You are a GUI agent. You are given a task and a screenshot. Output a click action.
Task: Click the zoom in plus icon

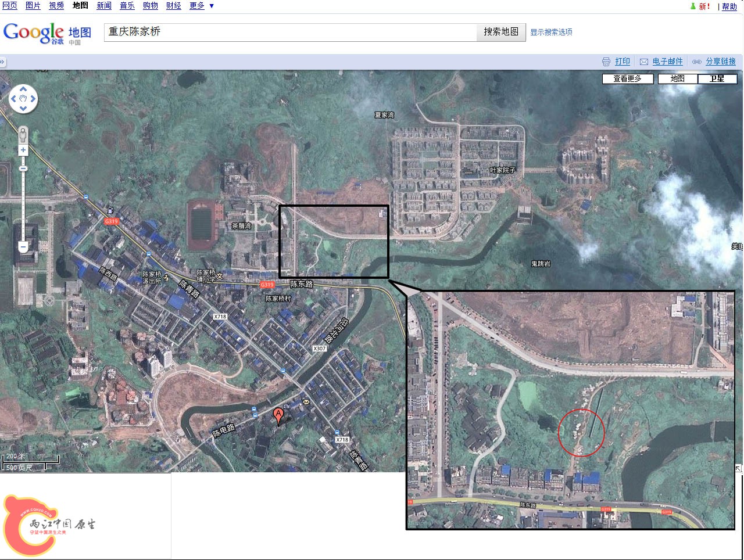23,150
